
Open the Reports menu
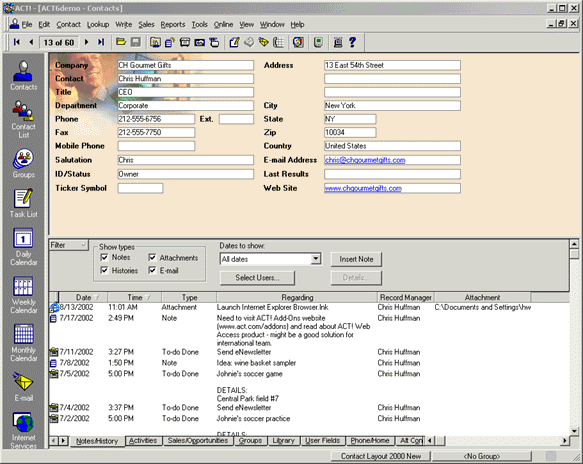tap(173, 25)
